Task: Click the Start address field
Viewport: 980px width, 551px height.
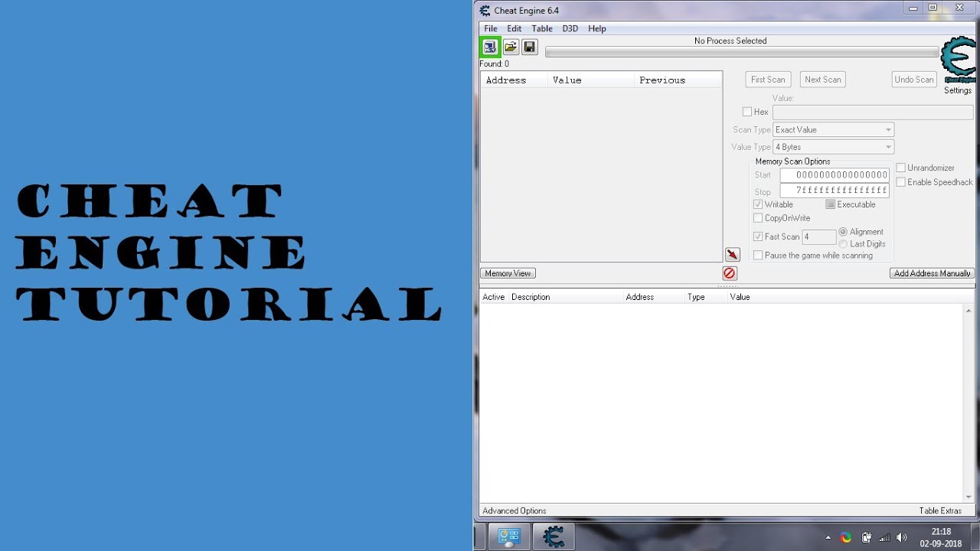Action: click(835, 175)
